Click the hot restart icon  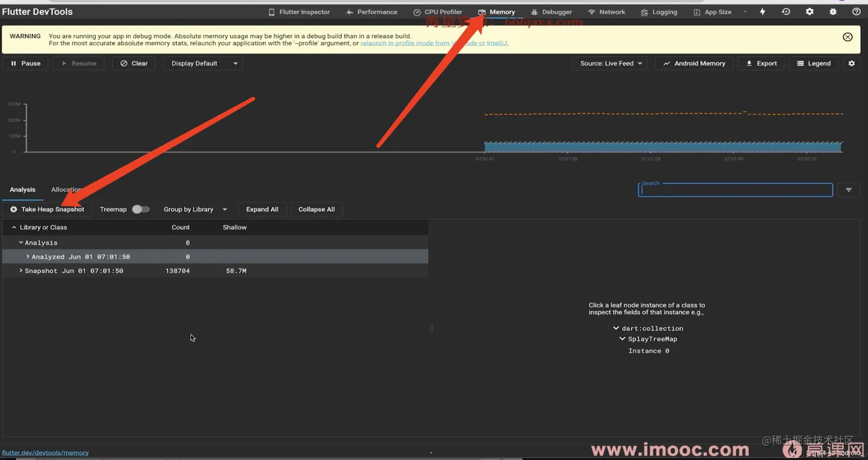tap(786, 11)
